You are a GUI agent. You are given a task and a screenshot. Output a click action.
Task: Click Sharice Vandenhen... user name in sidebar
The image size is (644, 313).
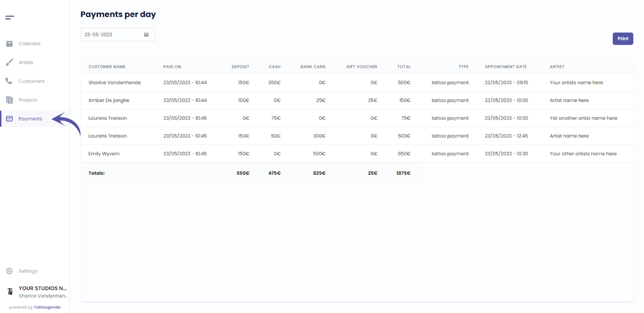point(43,296)
